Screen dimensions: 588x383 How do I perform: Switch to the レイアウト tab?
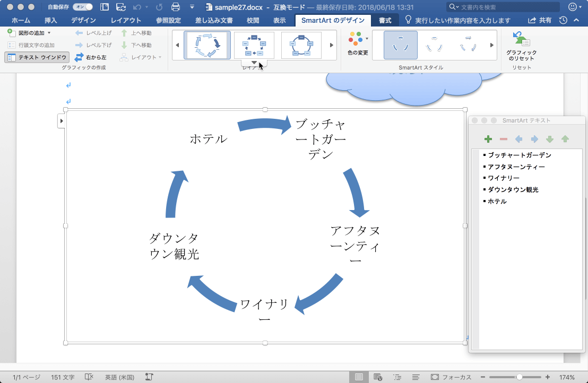(x=126, y=20)
